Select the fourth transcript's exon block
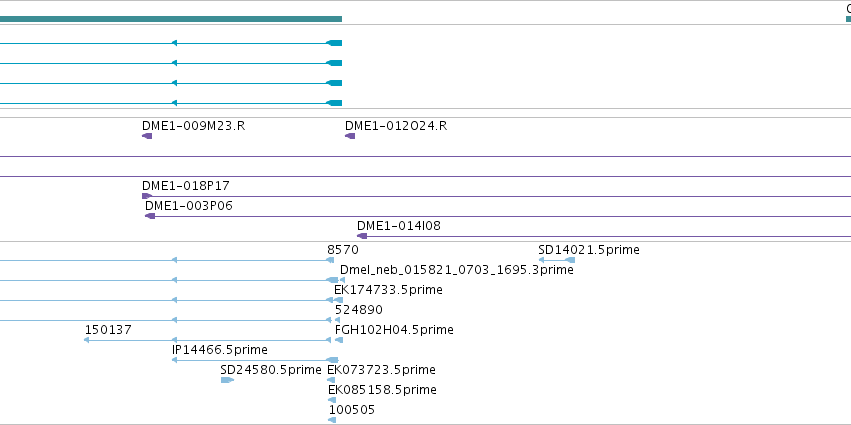 pyautogui.click(x=334, y=103)
